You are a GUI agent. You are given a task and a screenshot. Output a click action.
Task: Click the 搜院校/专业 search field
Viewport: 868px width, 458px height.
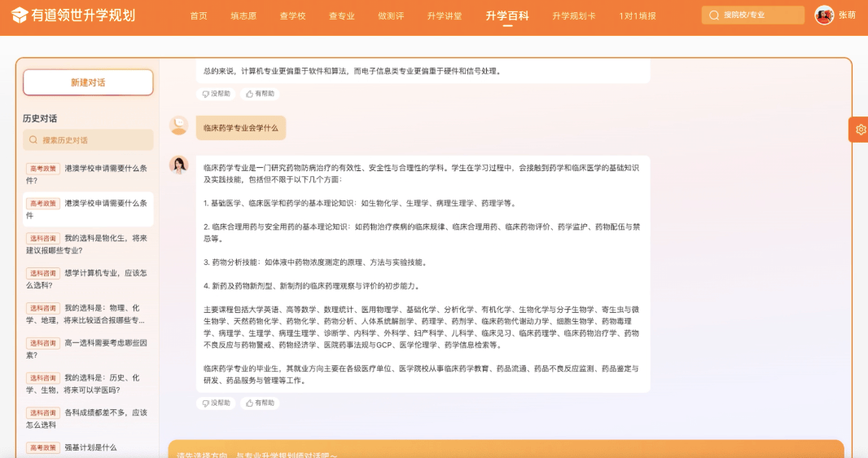point(753,15)
